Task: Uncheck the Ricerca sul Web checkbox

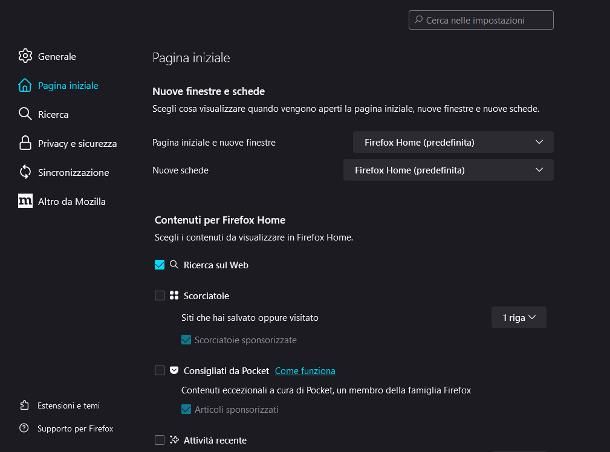Action: point(160,265)
